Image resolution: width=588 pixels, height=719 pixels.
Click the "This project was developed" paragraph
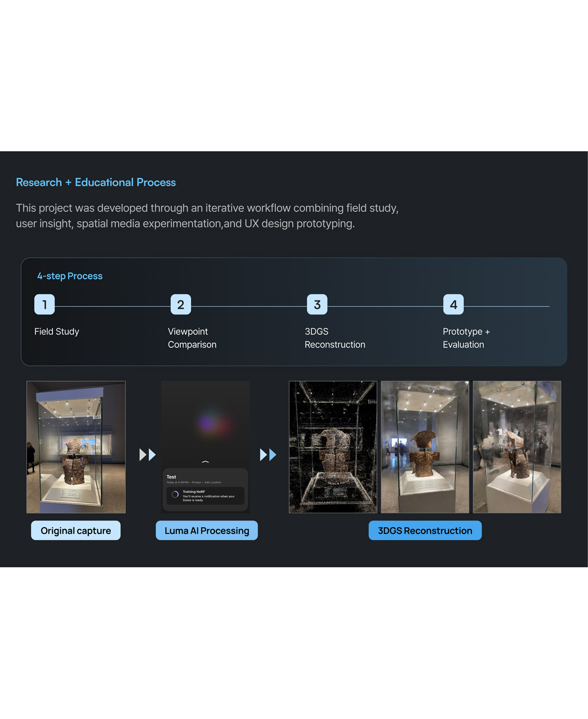point(207,216)
